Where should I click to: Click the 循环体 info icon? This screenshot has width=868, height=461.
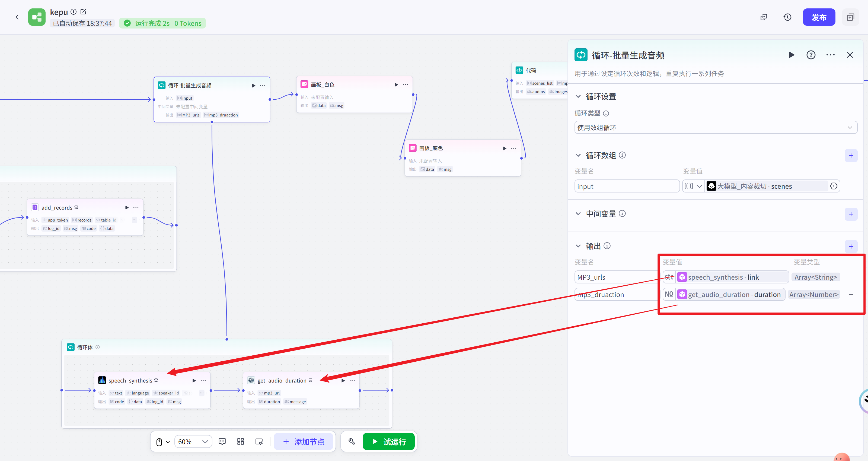98,347
